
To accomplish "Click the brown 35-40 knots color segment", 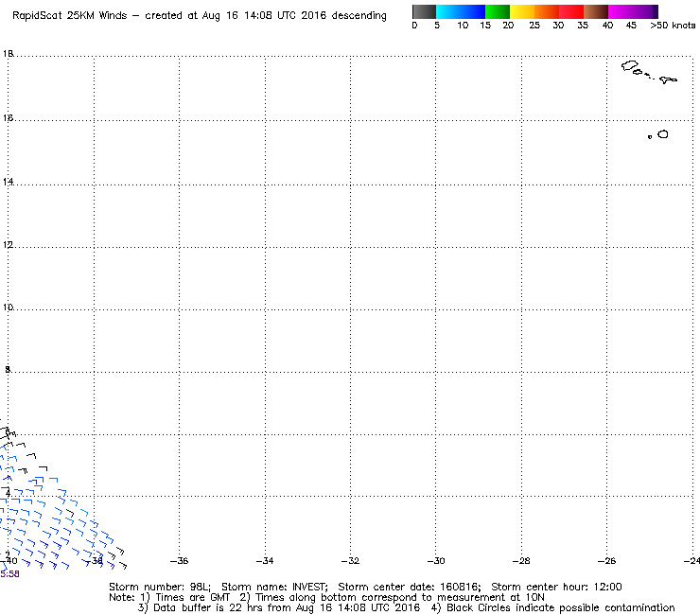I will coord(596,11).
